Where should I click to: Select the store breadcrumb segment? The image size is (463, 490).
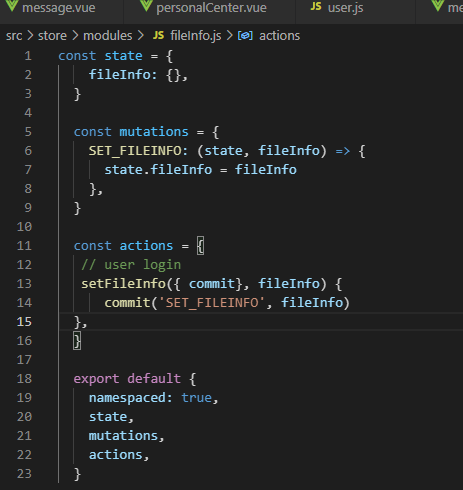coord(52,36)
